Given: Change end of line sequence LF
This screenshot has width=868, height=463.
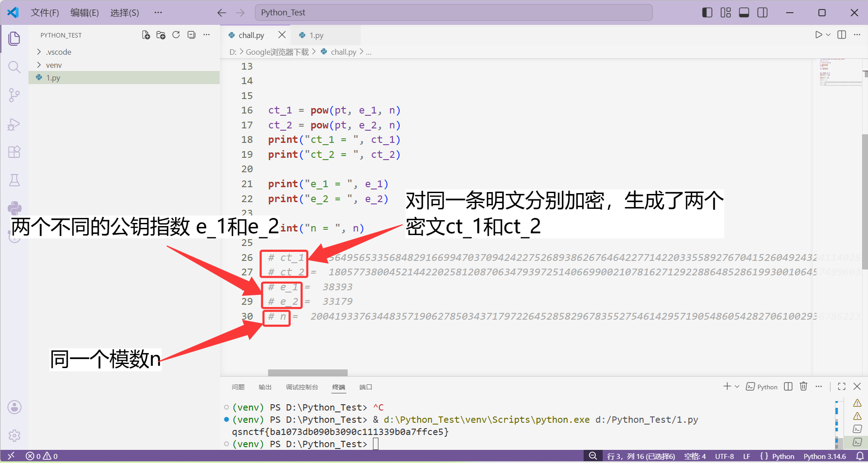Looking at the screenshot, I should (x=747, y=456).
